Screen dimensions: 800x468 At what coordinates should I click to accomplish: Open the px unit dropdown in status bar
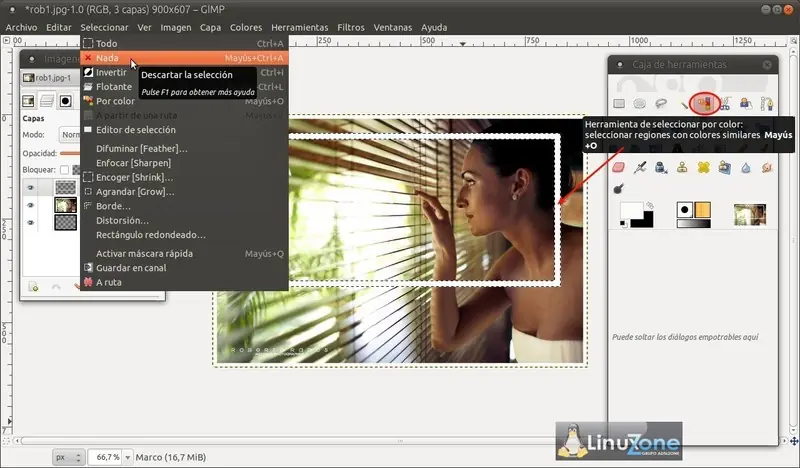click(69, 457)
